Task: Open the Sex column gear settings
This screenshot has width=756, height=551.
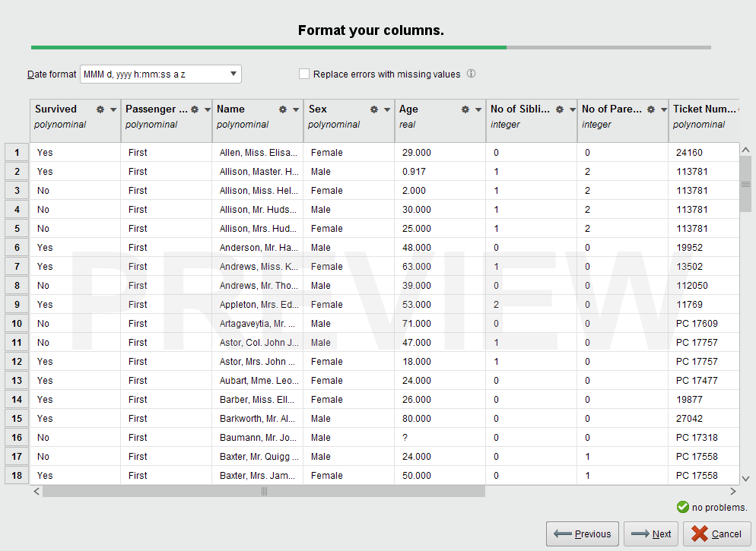Action: (374, 109)
